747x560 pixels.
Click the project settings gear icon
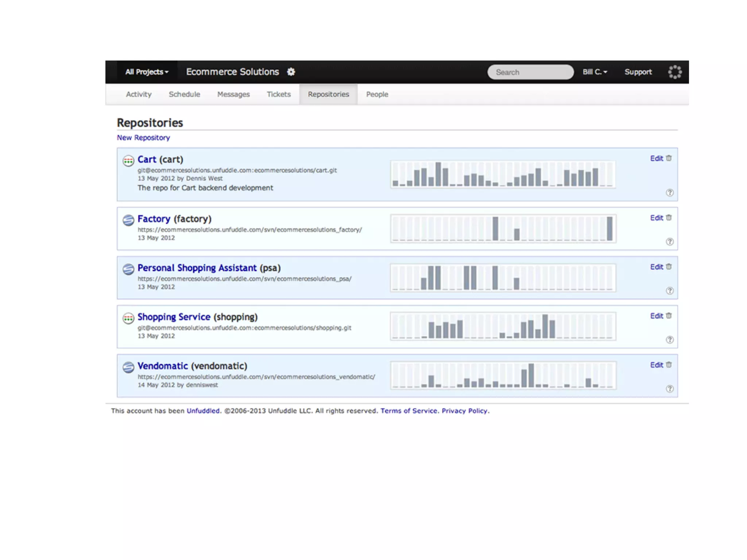pos(291,72)
